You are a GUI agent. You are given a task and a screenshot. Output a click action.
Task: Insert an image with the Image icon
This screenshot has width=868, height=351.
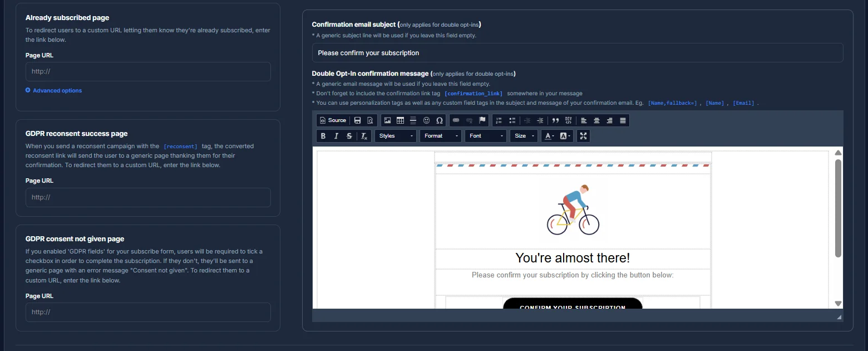tap(387, 120)
